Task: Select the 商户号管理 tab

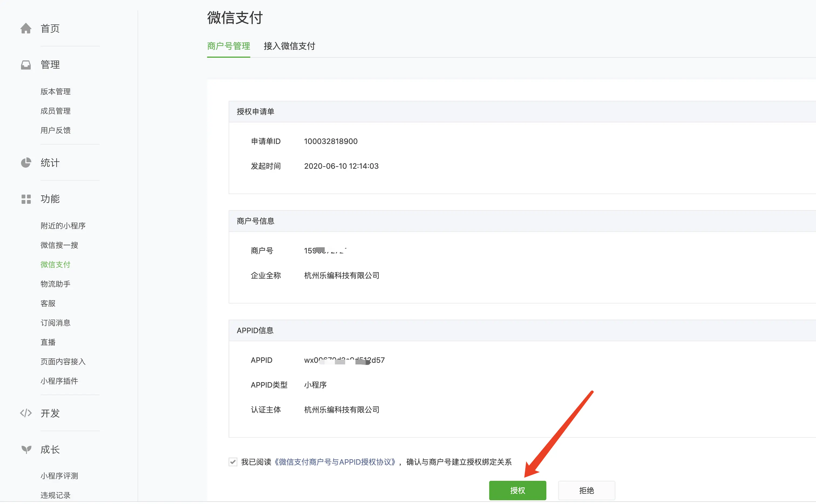Action: pyautogui.click(x=229, y=46)
